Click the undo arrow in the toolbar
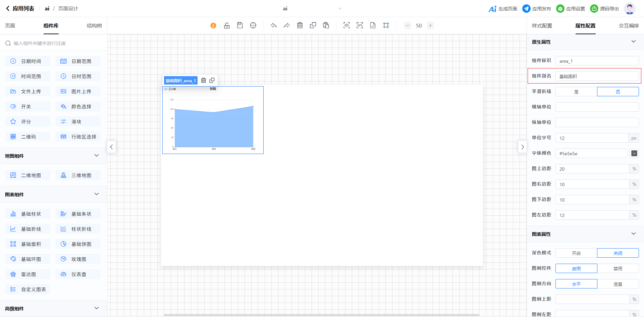The image size is (644, 317). 274,25
